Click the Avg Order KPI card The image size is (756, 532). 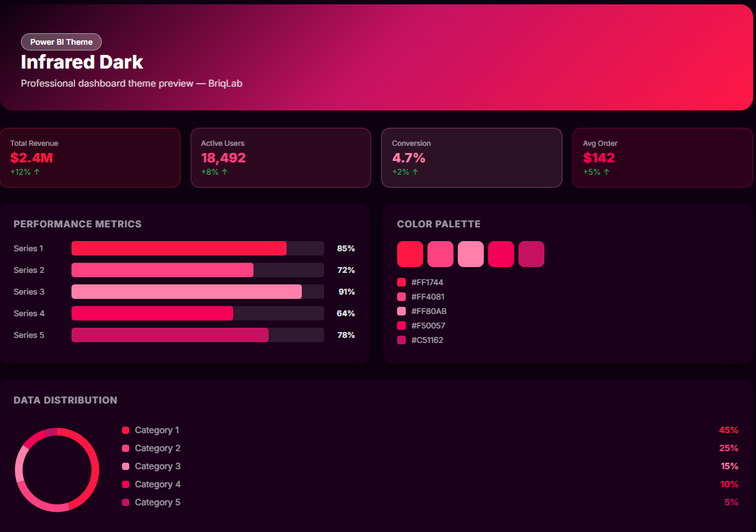coord(662,157)
